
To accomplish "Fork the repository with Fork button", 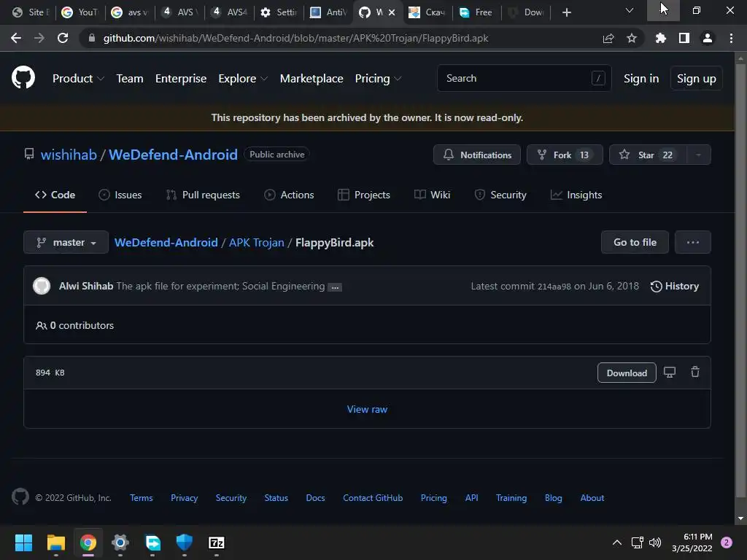I will tap(565, 155).
